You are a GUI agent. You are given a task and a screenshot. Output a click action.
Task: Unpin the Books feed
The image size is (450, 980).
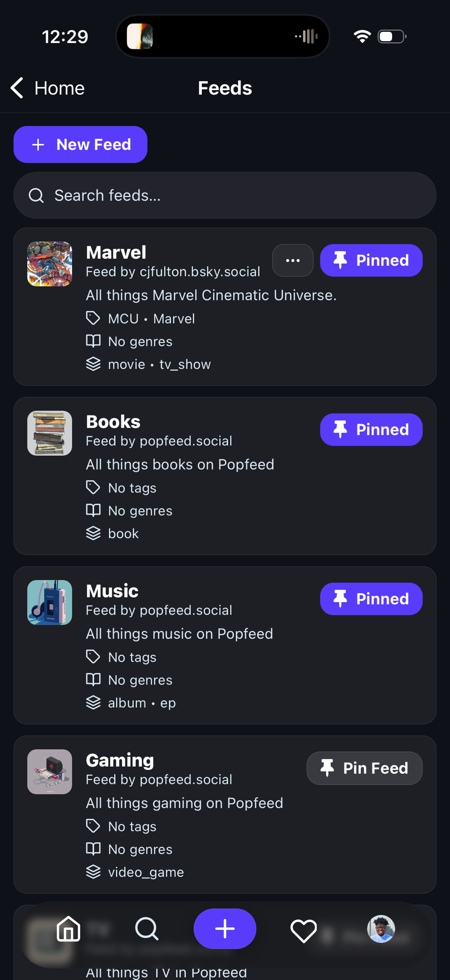[371, 430]
